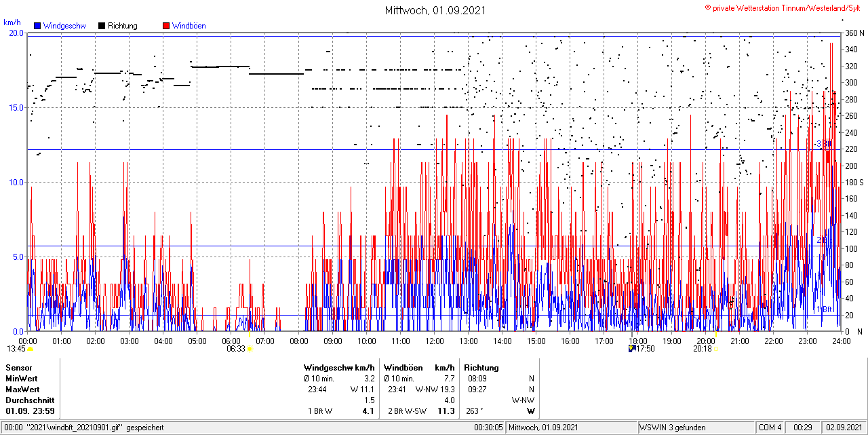Click the bold W current direction value

coord(531,411)
